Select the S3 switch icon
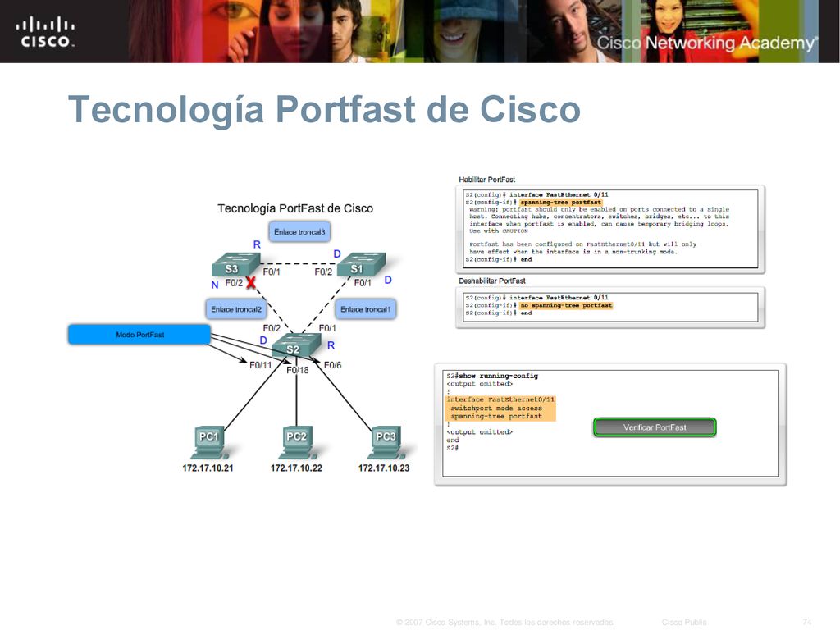840x630 pixels. pos(235,265)
